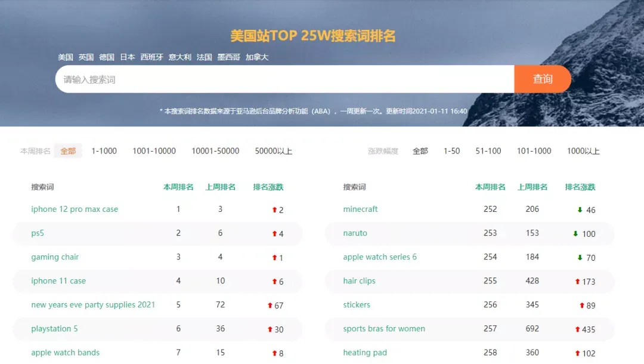Sort right table by 上周排名 header
Viewport: 644px width, 364px height.
pyautogui.click(x=532, y=187)
